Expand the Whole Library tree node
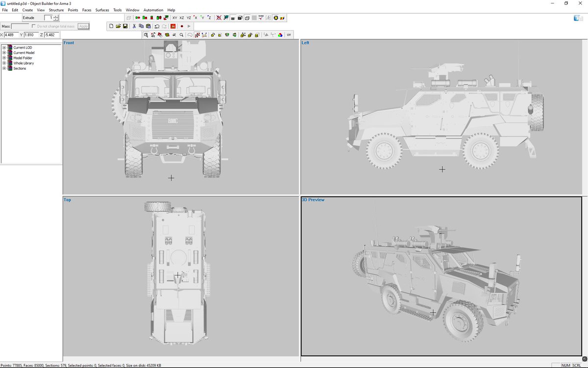This screenshot has height=368, width=588. pos(4,63)
